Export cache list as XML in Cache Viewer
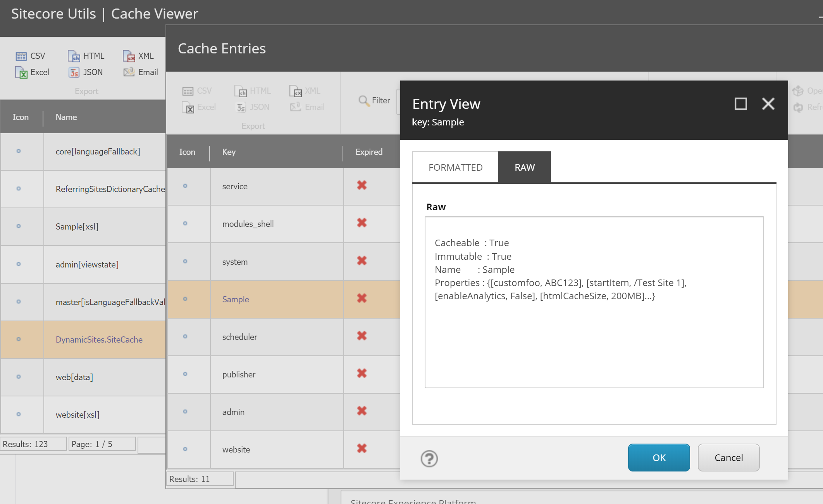The width and height of the screenshot is (823, 504). click(x=138, y=56)
